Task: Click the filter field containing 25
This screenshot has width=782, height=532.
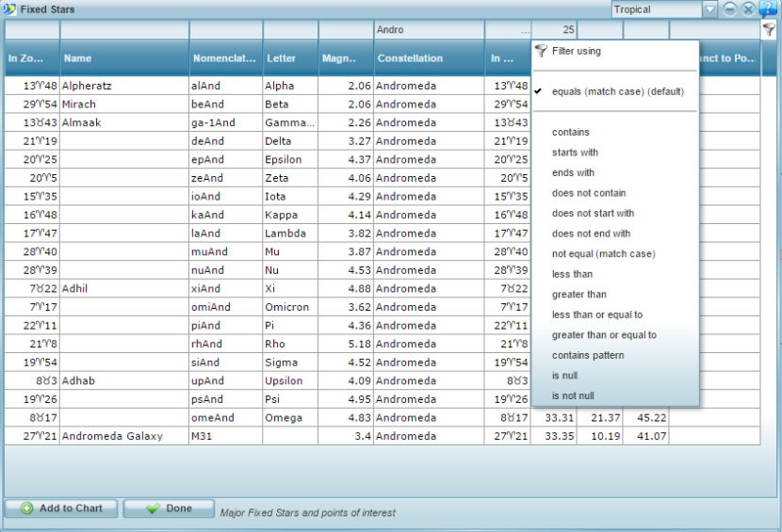Action: click(x=554, y=30)
